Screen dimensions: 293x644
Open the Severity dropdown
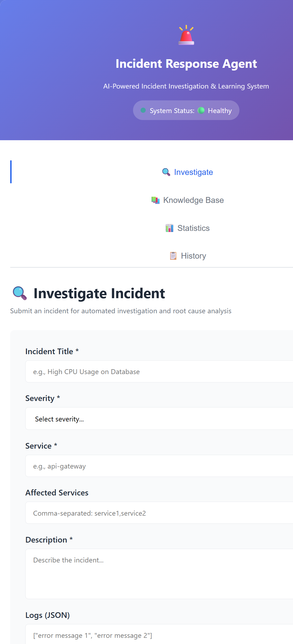(159, 418)
